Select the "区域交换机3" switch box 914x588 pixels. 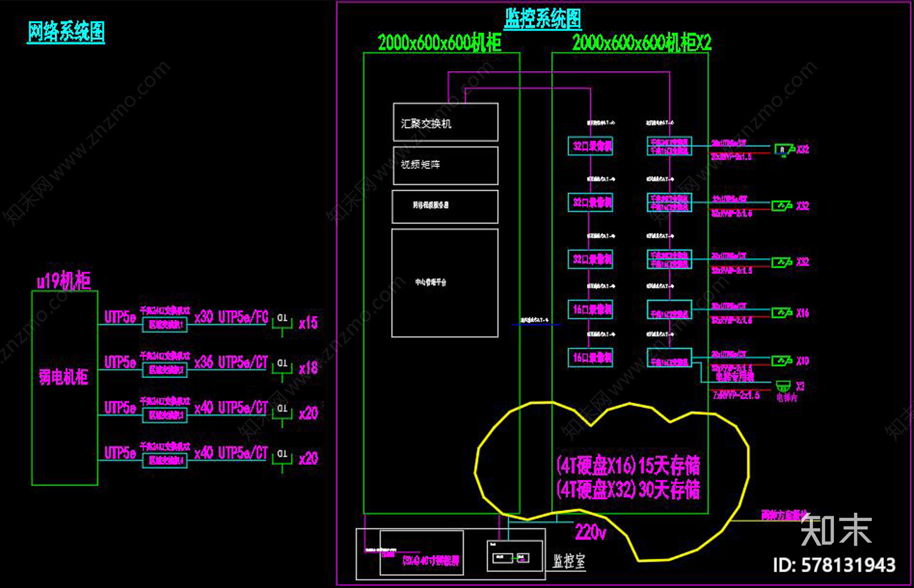165,415
